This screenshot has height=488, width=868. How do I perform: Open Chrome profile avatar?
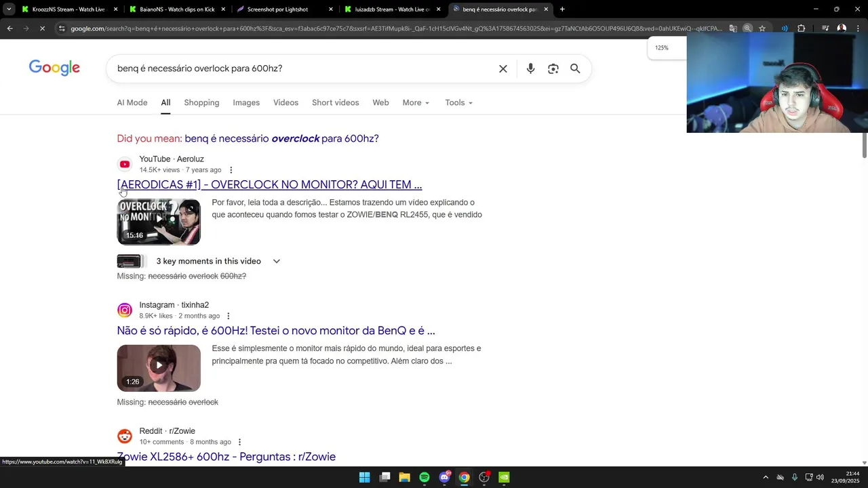pyautogui.click(x=842, y=28)
